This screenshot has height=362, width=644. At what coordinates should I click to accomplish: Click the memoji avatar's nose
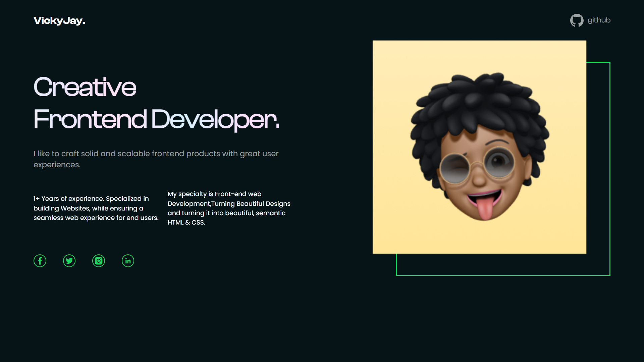click(480, 180)
